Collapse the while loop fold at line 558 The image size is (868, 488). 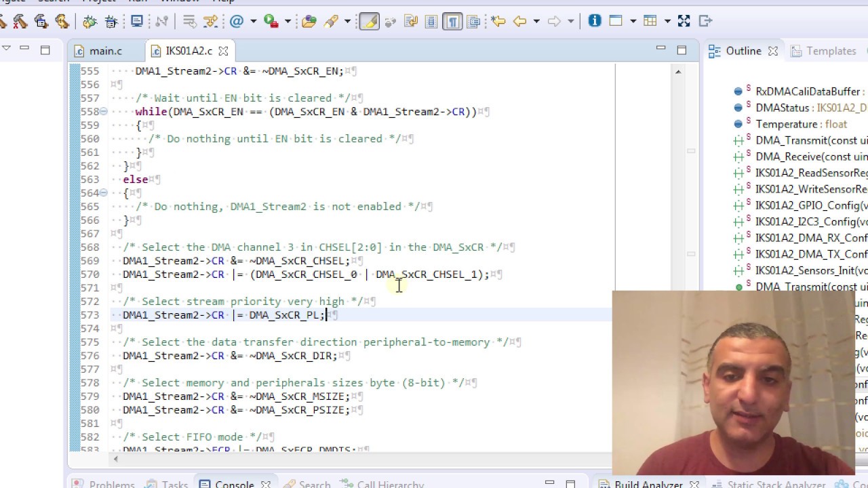[x=104, y=111]
